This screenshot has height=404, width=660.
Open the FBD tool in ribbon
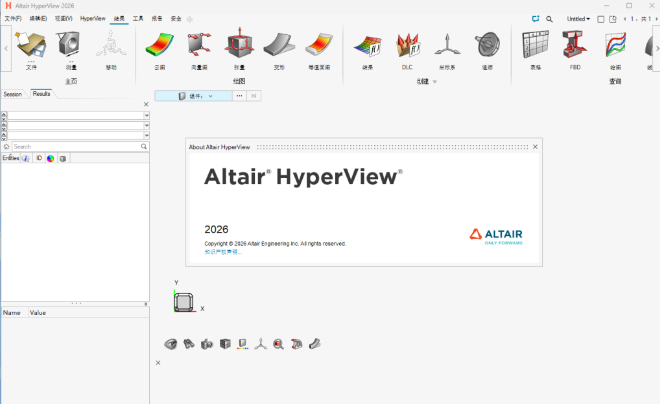click(572, 46)
